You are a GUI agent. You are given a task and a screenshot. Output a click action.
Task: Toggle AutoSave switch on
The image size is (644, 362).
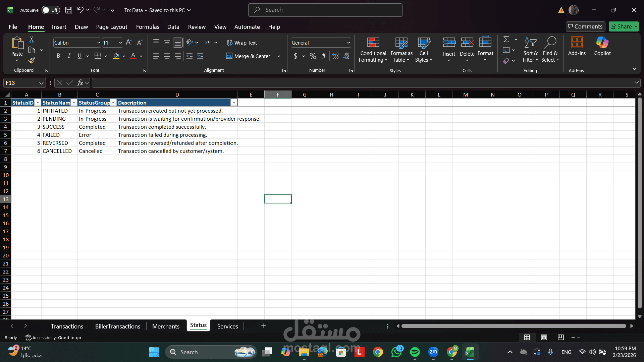coord(51,10)
